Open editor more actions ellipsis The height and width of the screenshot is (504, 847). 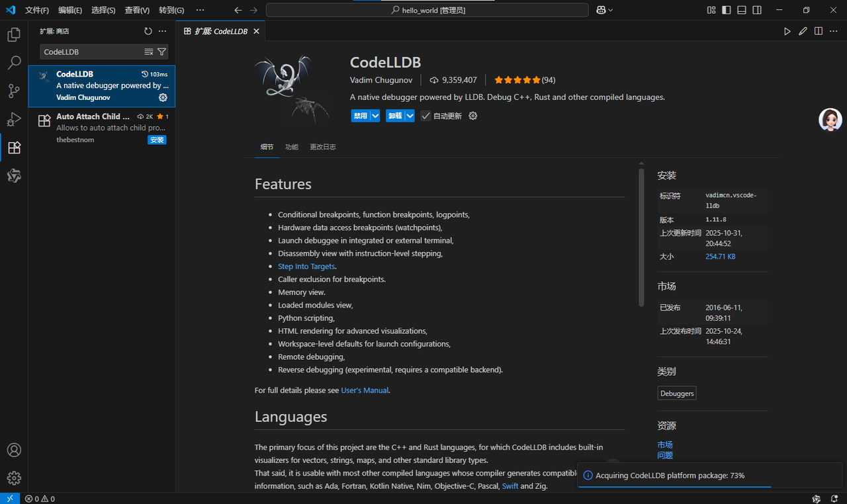(x=834, y=31)
